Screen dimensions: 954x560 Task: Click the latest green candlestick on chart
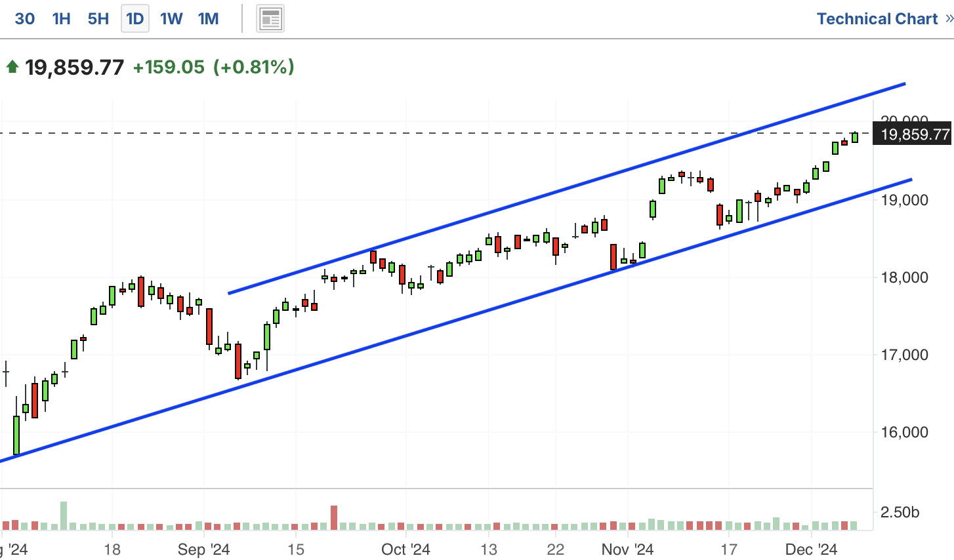pyautogui.click(x=855, y=137)
